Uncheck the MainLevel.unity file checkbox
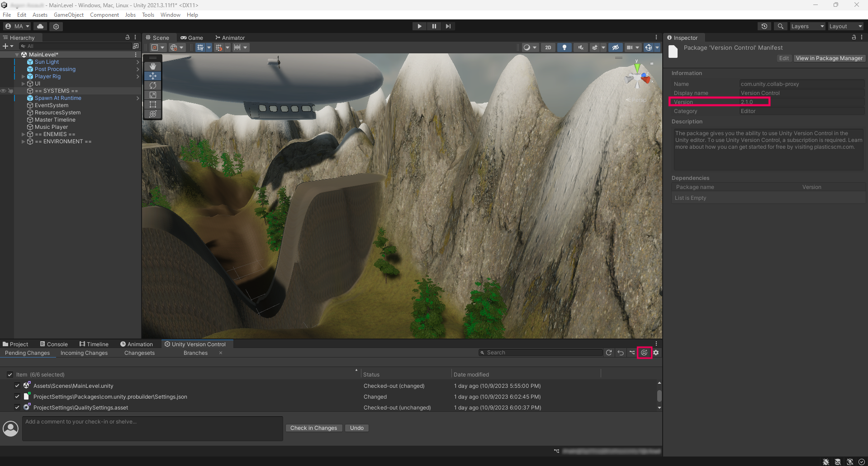Viewport: 868px width, 466px height. click(x=17, y=386)
